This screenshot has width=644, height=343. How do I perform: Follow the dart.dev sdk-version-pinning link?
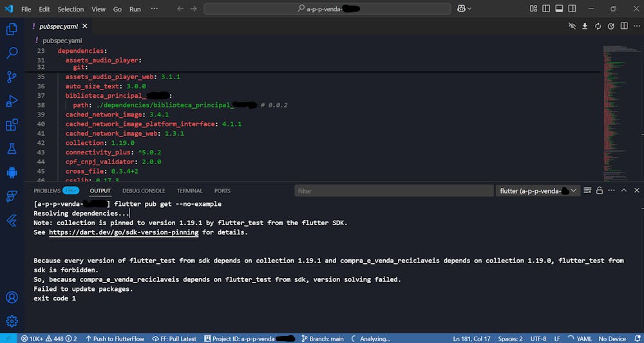tap(124, 232)
